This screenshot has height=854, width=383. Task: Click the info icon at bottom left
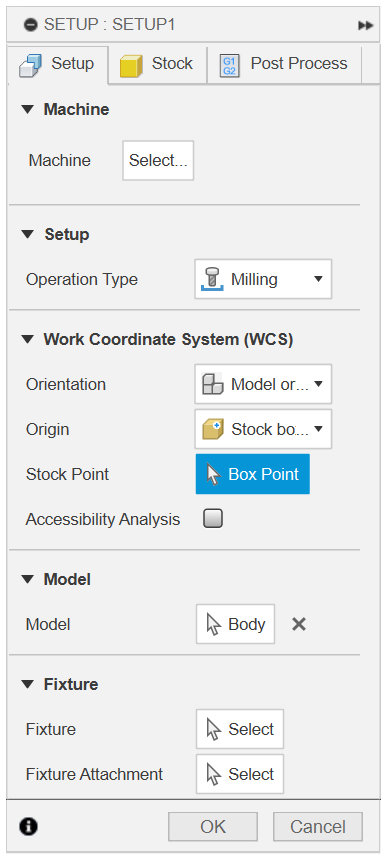tap(28, 827)
